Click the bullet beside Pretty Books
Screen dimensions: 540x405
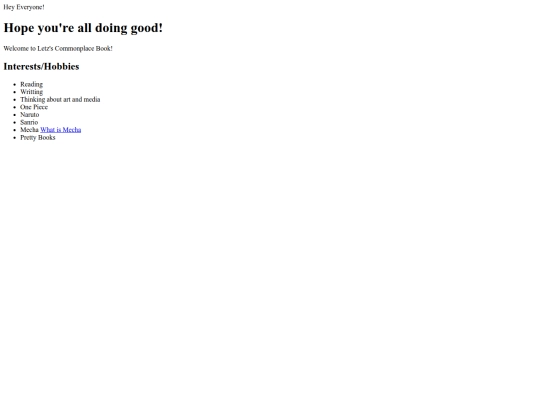click(14, 138)
